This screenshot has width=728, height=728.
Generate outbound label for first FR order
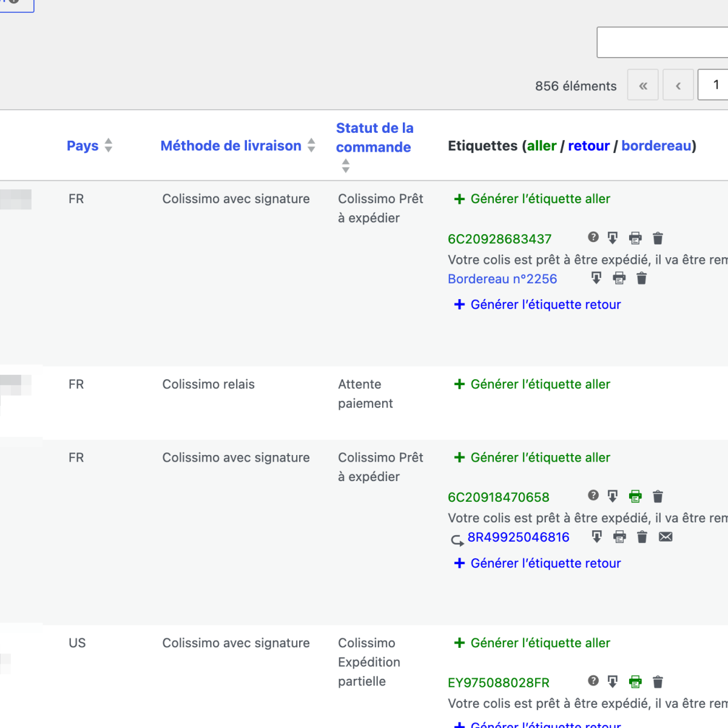[x=532, y=198]
